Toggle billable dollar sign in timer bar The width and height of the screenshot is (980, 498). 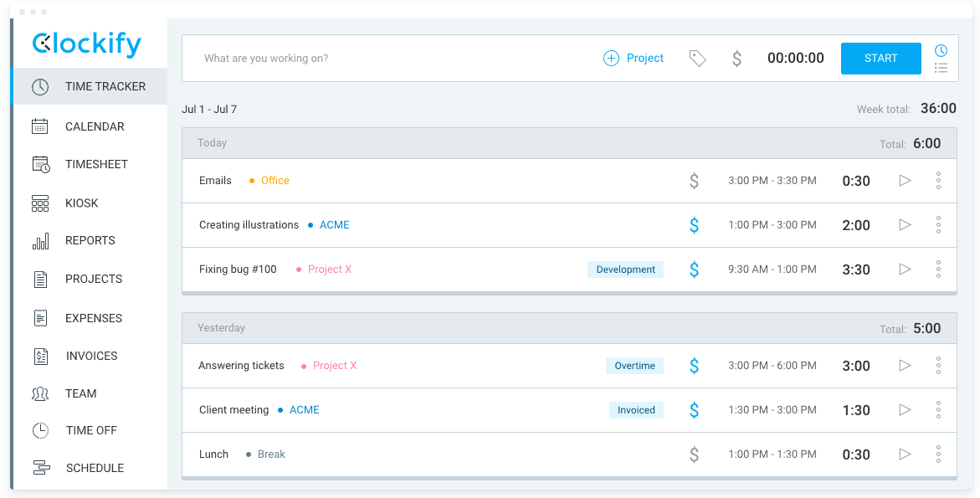coord(736,58)
